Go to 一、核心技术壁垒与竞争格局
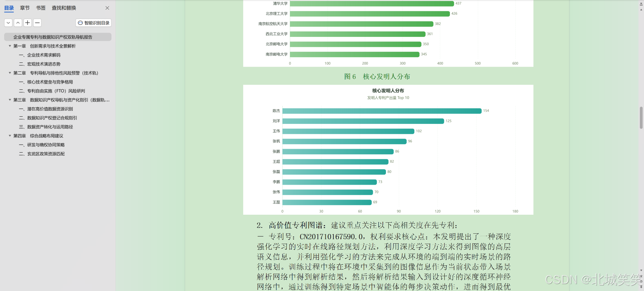Viewport: 644px width, 291px height. click(x=46, y=82)
